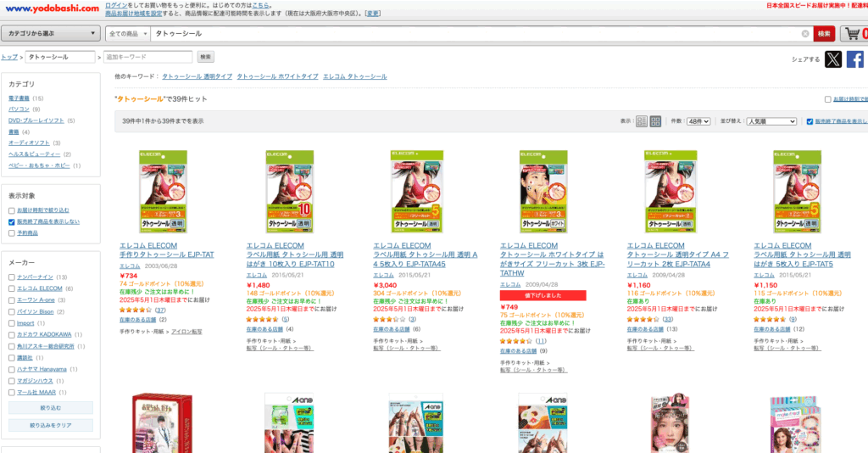
Task: Open the DVD・ブルーレイソフト category link
Action: pos(36,120)
